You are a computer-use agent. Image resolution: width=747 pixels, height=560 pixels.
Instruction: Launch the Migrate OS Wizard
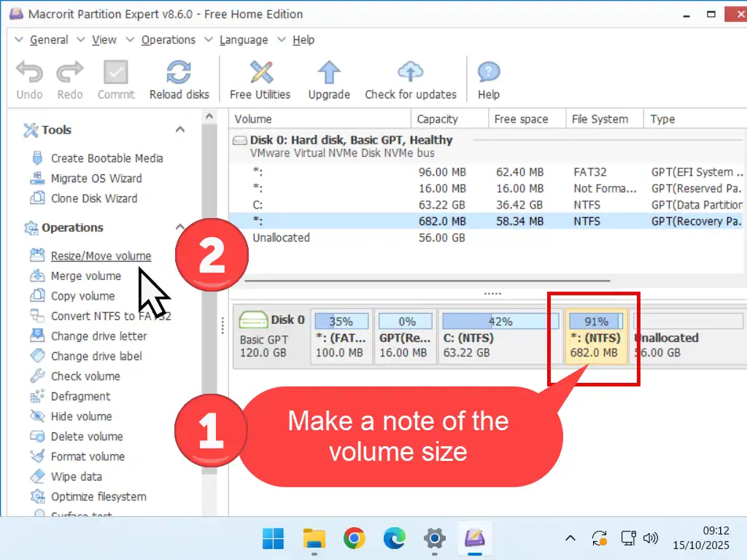point(96,179)
